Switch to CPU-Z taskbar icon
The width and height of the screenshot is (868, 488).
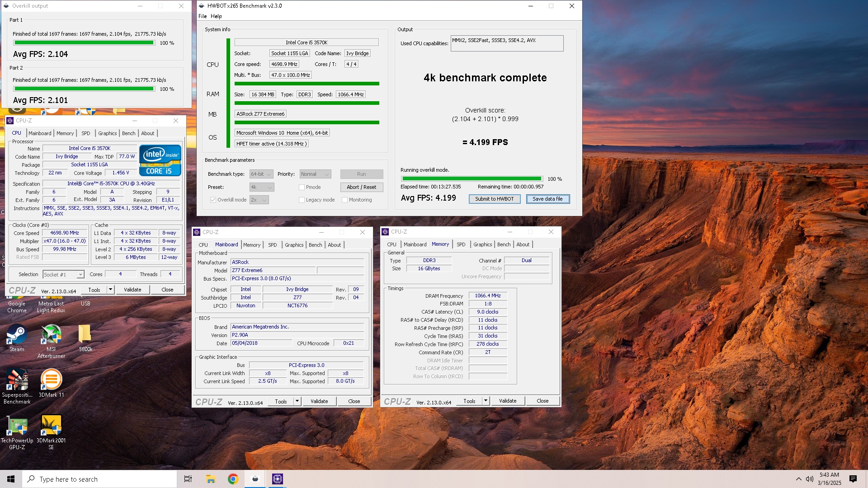click(x=277, y=479)
